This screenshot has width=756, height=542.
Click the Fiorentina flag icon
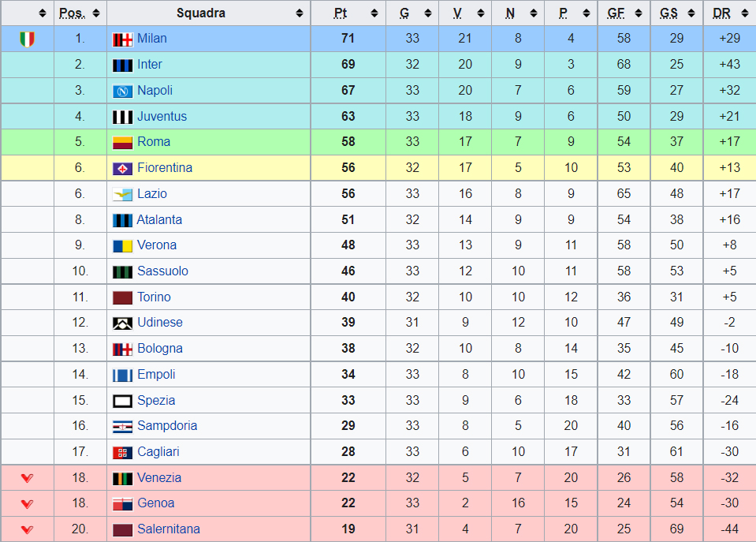122,169
